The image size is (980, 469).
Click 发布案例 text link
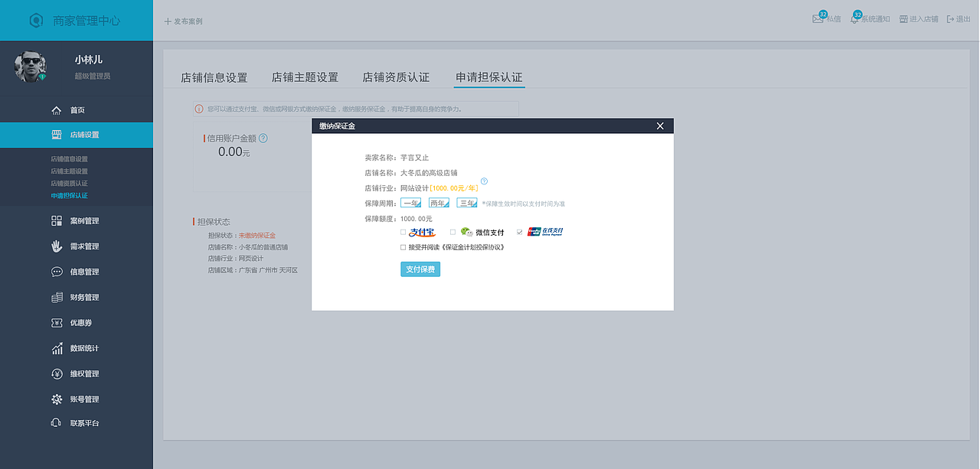coord(188,21)
